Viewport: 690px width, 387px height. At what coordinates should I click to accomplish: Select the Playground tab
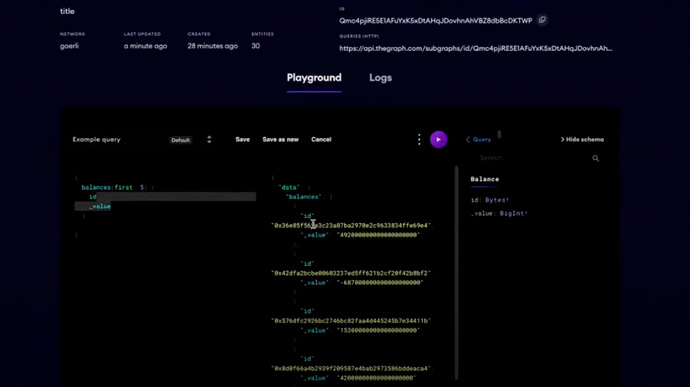pos(314,78)
